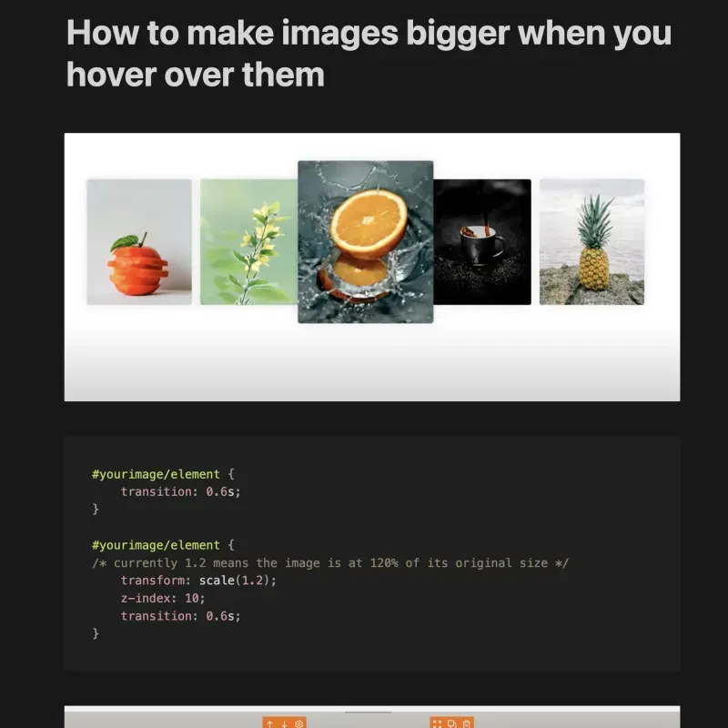The image size is (728, 728).
Task: Click the move up arrow icon
Action: coord(269,723)
